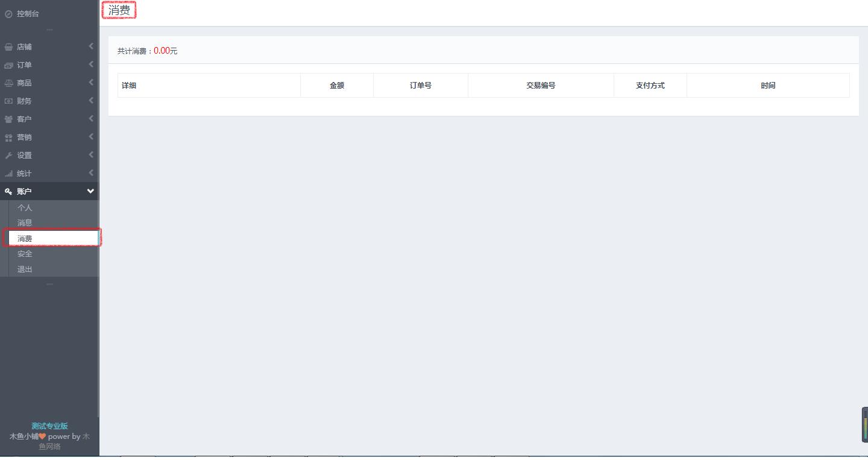This screenshot has height=460, width=868.
Task: Click the basket icon for 店铺
Action: pyautogui.click(x=8, y=47)
